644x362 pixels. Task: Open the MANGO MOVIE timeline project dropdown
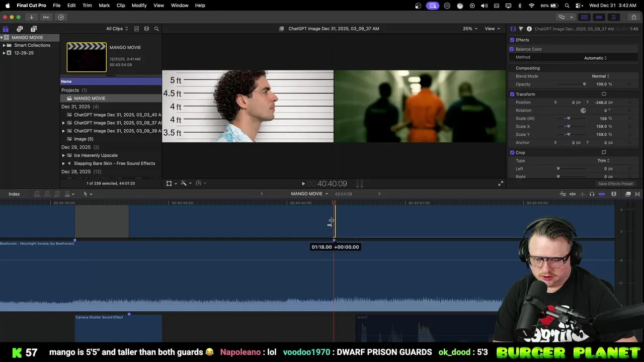(x=309, y=194)
